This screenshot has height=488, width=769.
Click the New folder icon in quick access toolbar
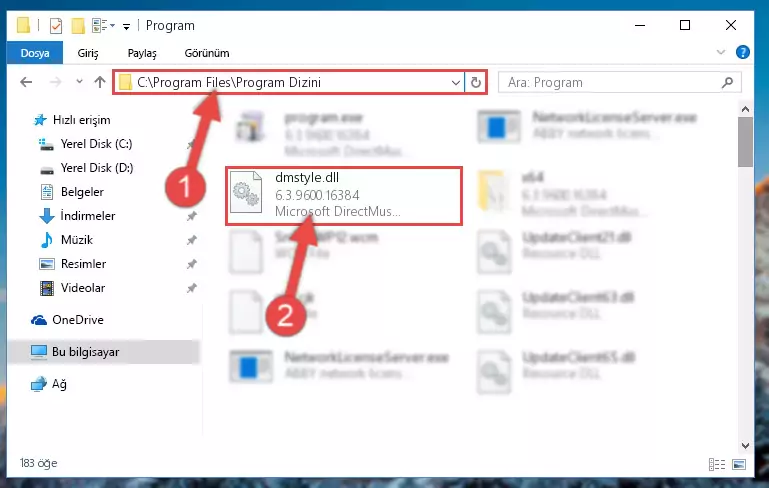78,26
